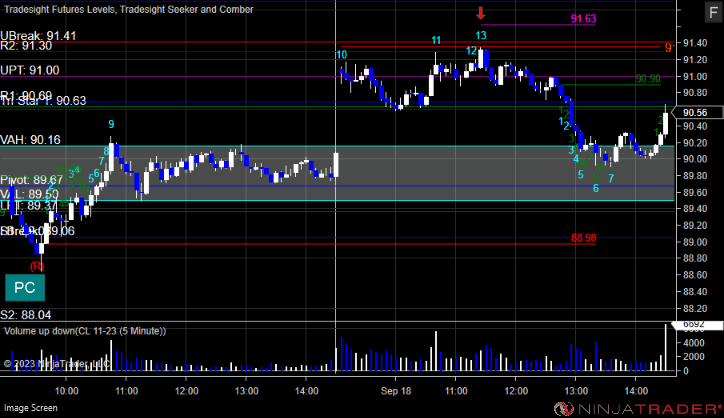Click the cyan 13 Seeker count label
This screenshot has width=724, height=418.
tap(481, 35)
